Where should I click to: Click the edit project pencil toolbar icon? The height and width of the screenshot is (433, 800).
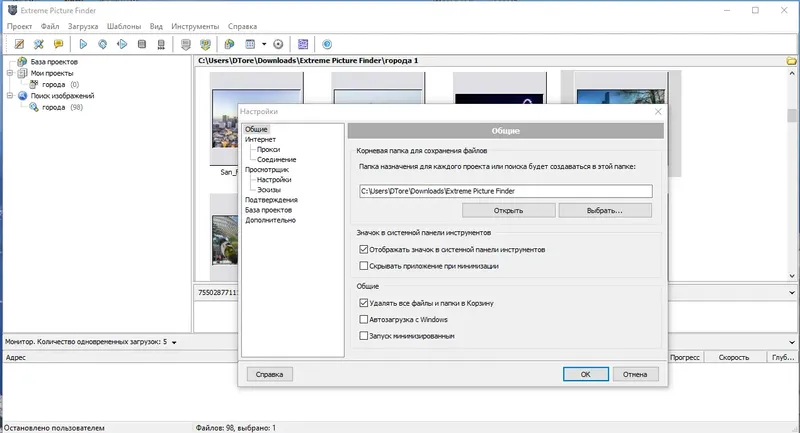click(x=19, y=44)
